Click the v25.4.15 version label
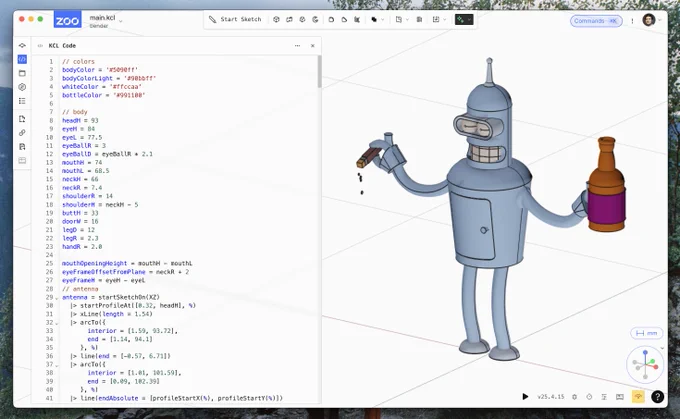The height and width of the screenshot is (419, 680). [551, 396]
